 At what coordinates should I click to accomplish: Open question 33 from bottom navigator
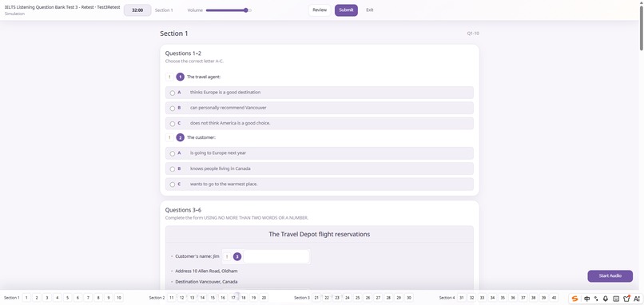click(x=482, y=298)
